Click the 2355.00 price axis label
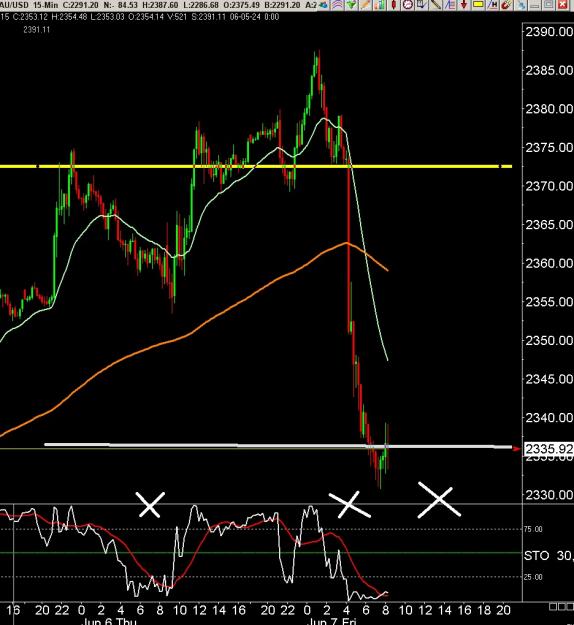This screenshot has width=574, height=625. coord(549,301)
